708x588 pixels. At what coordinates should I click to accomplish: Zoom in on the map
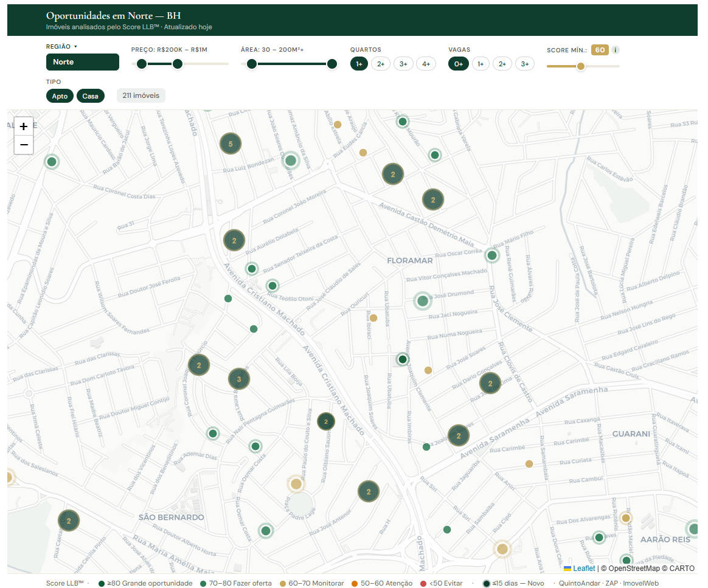pos(24,126)
